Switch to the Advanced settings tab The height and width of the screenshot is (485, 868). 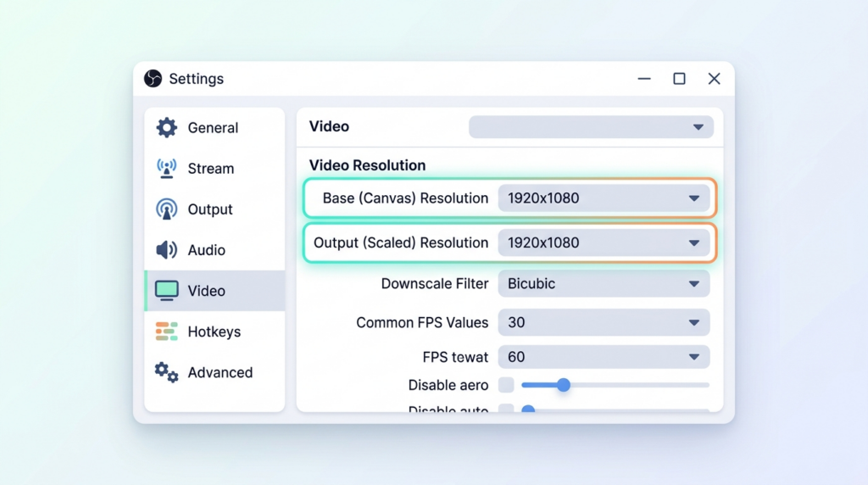click(x=214, y=372)
